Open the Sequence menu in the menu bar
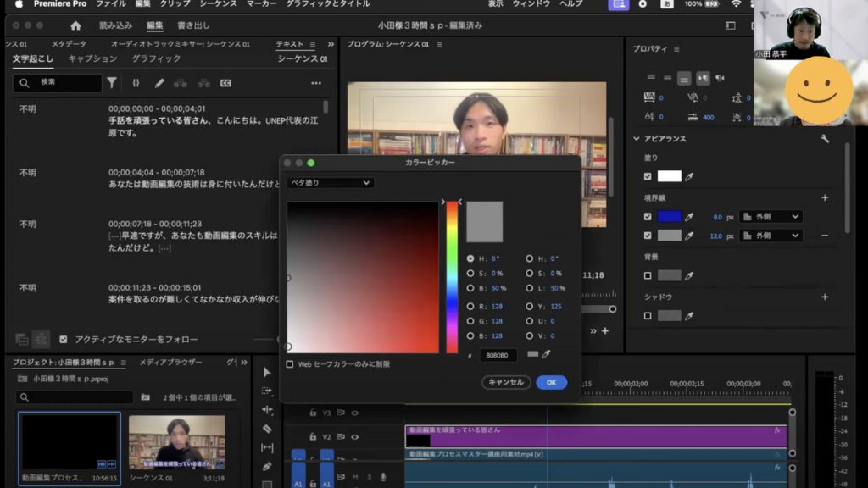The image size is (868, 488). pos(218,4)
